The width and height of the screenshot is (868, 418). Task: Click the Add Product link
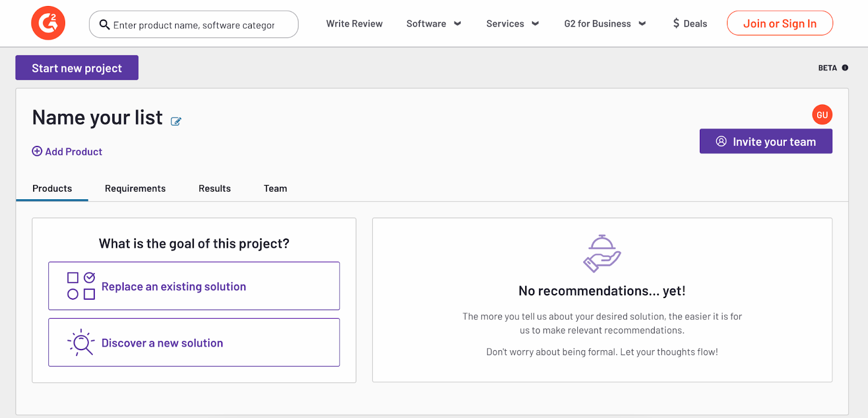point(67,151)
